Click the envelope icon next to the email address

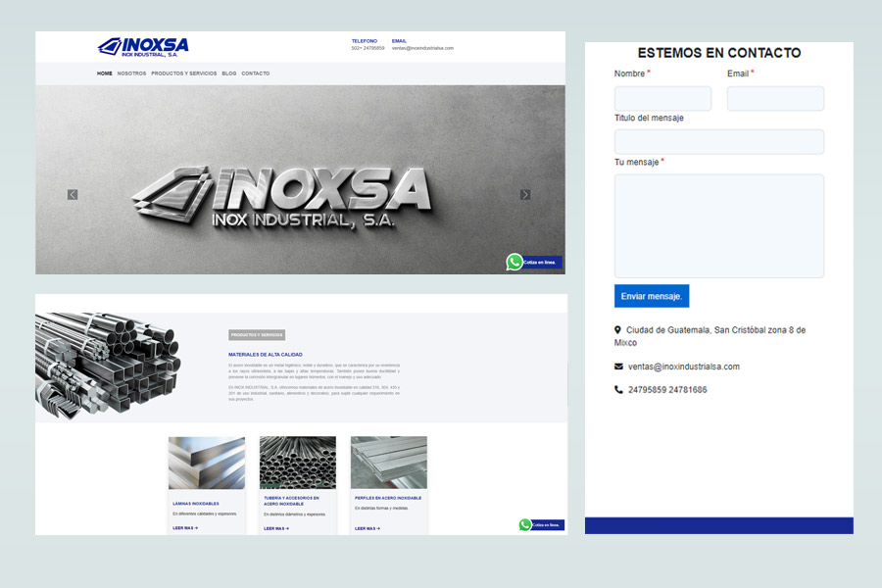pyautogui.click(x=617, y=366)
